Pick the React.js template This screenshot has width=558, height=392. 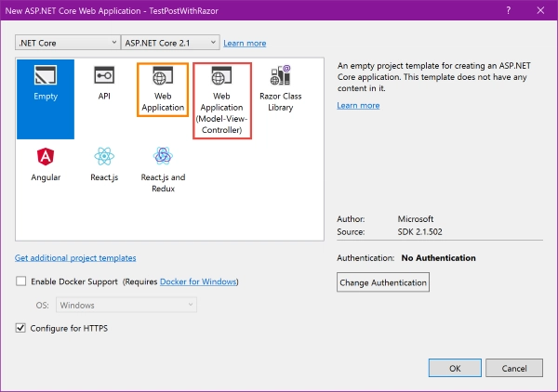pos(104,164)
